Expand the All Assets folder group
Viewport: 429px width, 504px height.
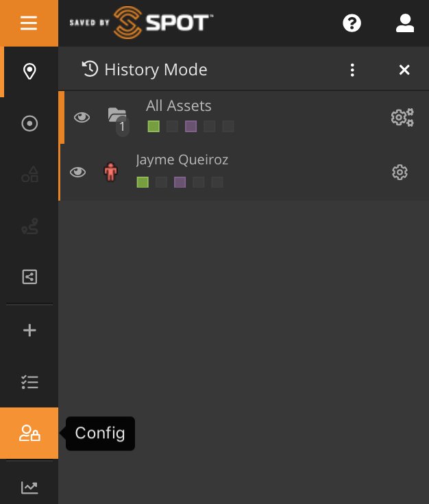117,116
